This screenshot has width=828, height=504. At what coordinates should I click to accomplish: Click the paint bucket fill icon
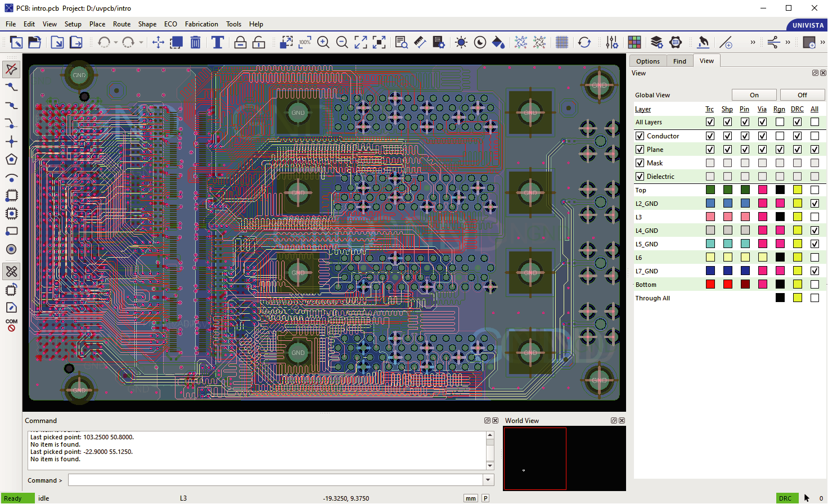498,43
